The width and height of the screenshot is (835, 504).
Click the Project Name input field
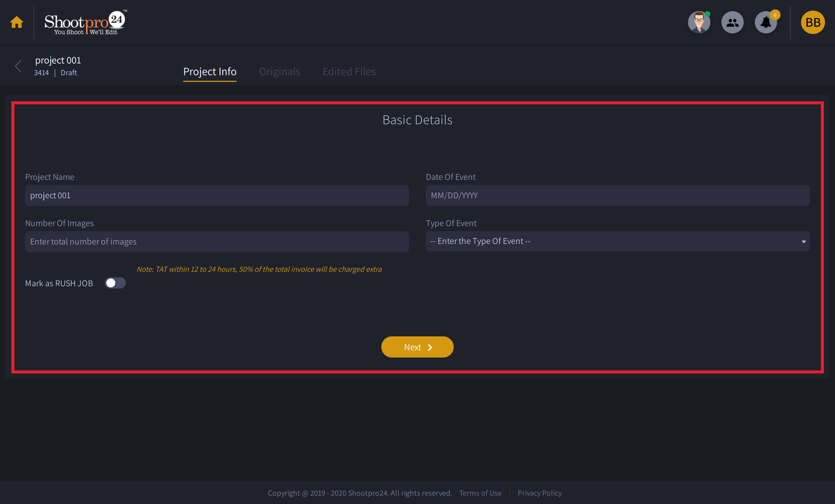[x=217, y=195]
